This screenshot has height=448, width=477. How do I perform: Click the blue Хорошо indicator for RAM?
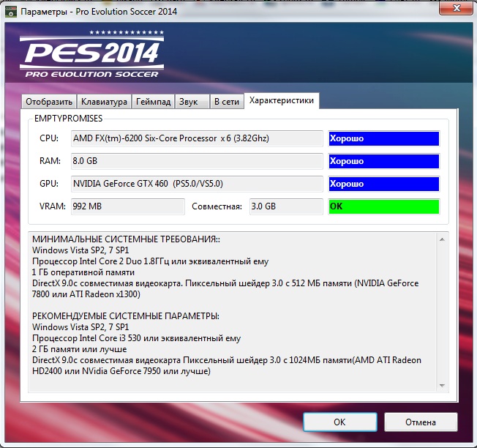tap(384, 161)
